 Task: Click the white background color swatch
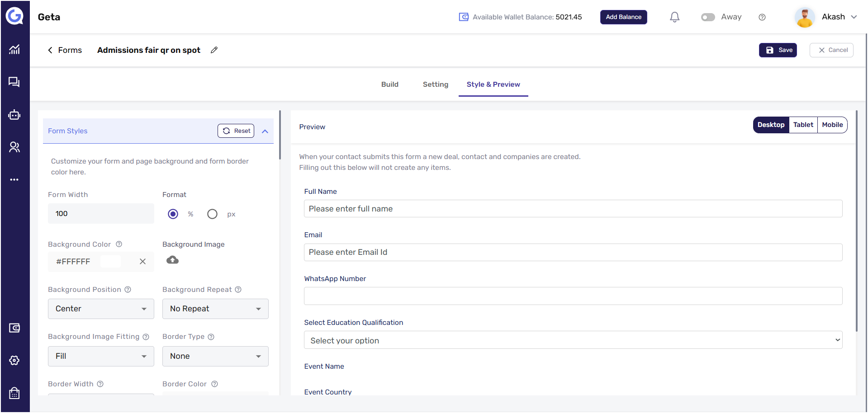pyautogui.click(x=111, y=262)
